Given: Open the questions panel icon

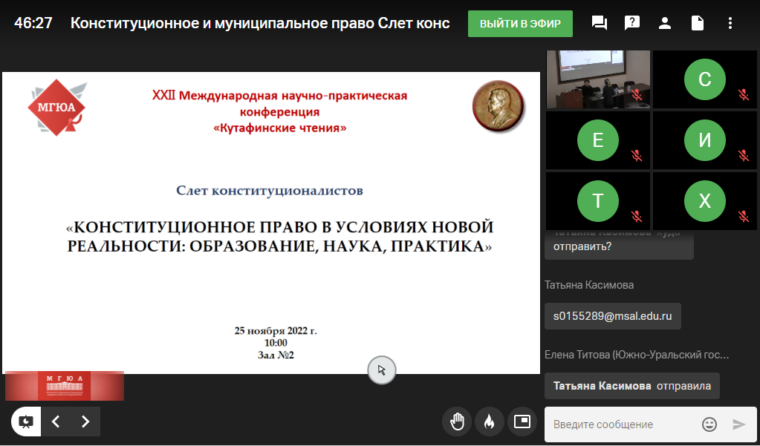Looking at the screenshot, I should 632,23.
